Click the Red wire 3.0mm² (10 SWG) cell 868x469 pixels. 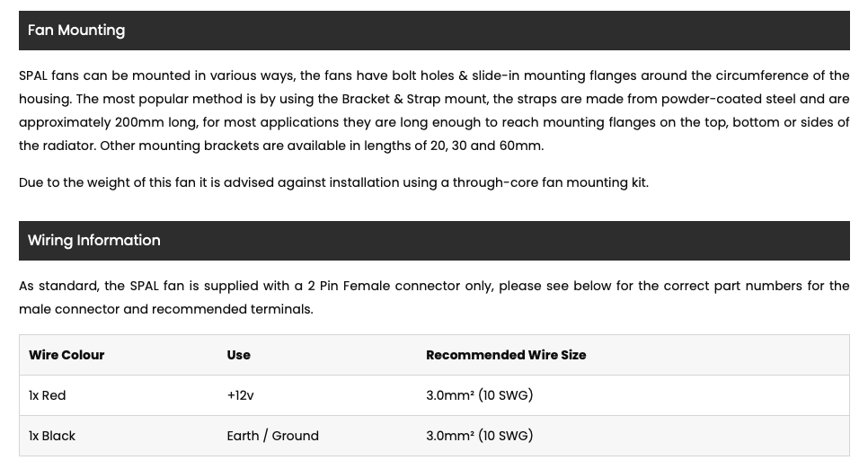480,395
